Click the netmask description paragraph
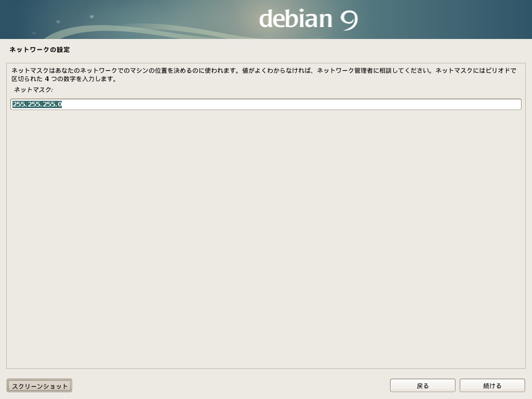Image resolution: width=532 pixels, height=399 pixels. pos(264,75)
